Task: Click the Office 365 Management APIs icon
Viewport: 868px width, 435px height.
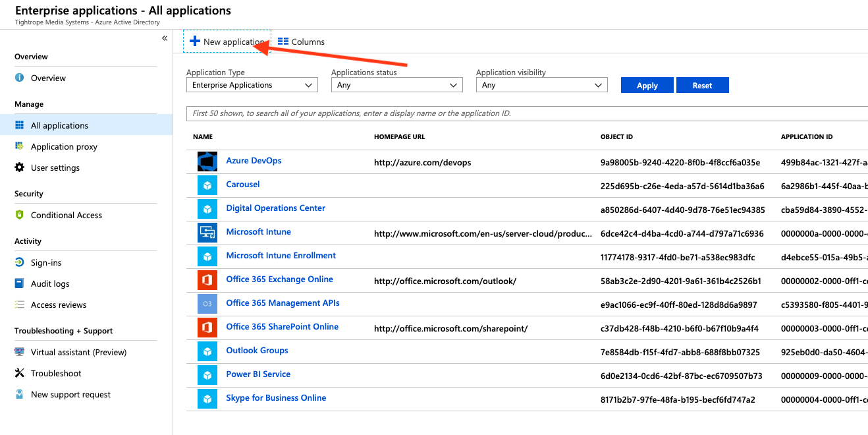Action: 207,304
